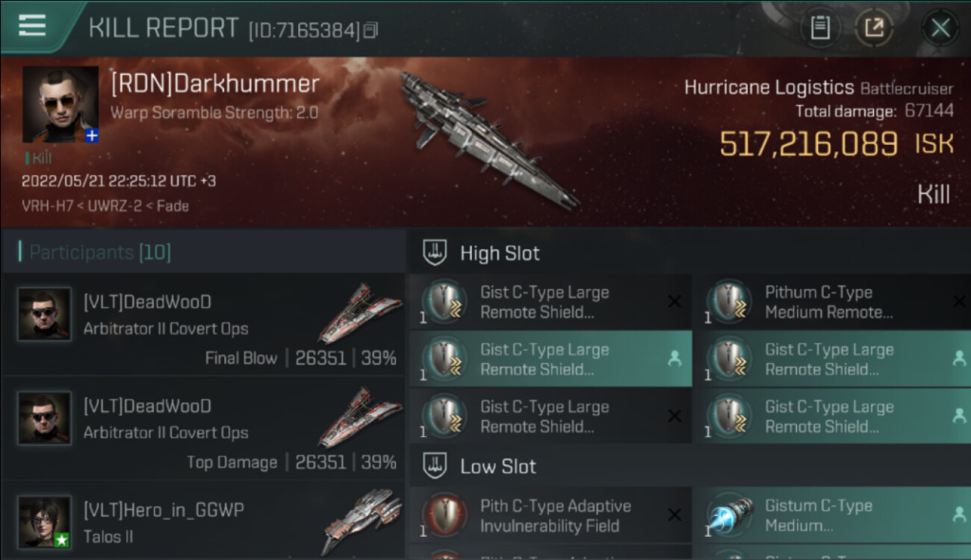
Task: Click the Hero_in_GGWP portrait with green star
Action: click(45, 523)
